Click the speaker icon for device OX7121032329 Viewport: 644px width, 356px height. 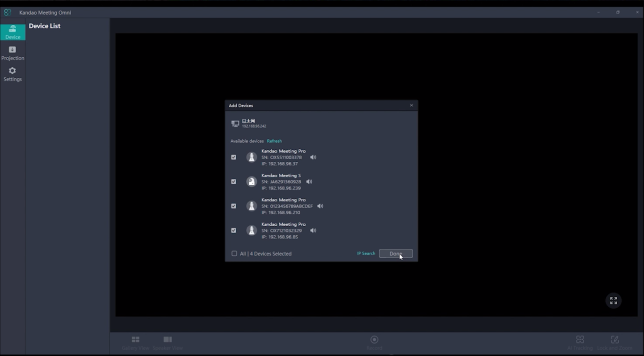pos(313,230)
